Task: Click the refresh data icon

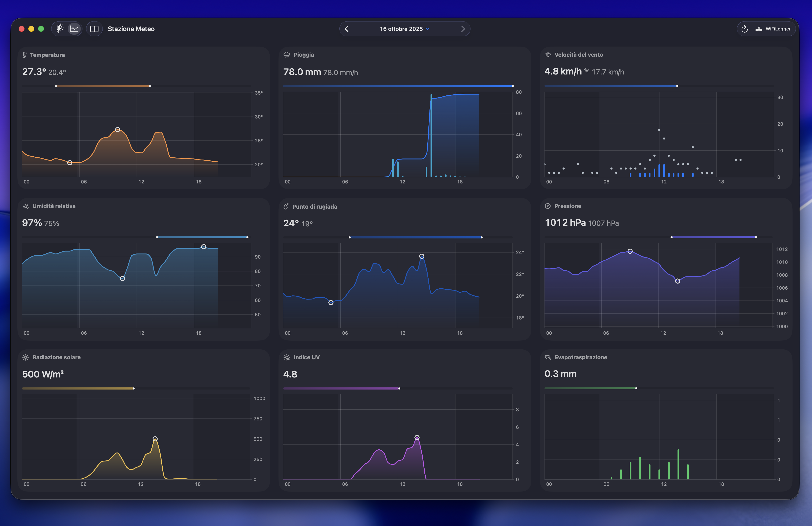Action: pos(745,29)
